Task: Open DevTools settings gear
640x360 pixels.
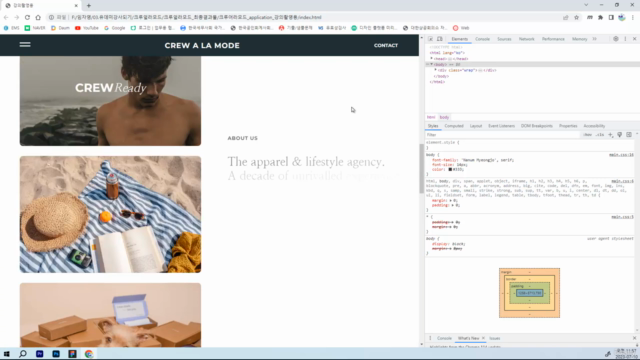Action: click(x=616, y=39)
